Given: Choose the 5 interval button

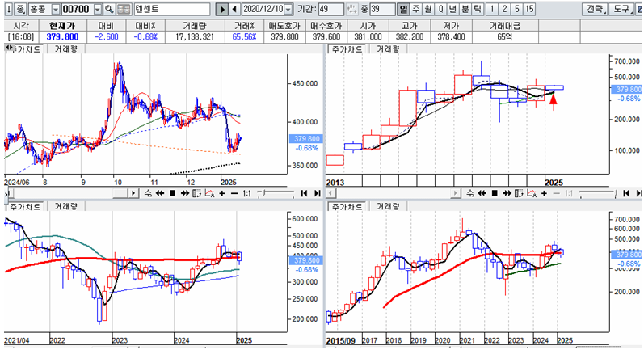Looking at the screenshot, I should [516, 9].
